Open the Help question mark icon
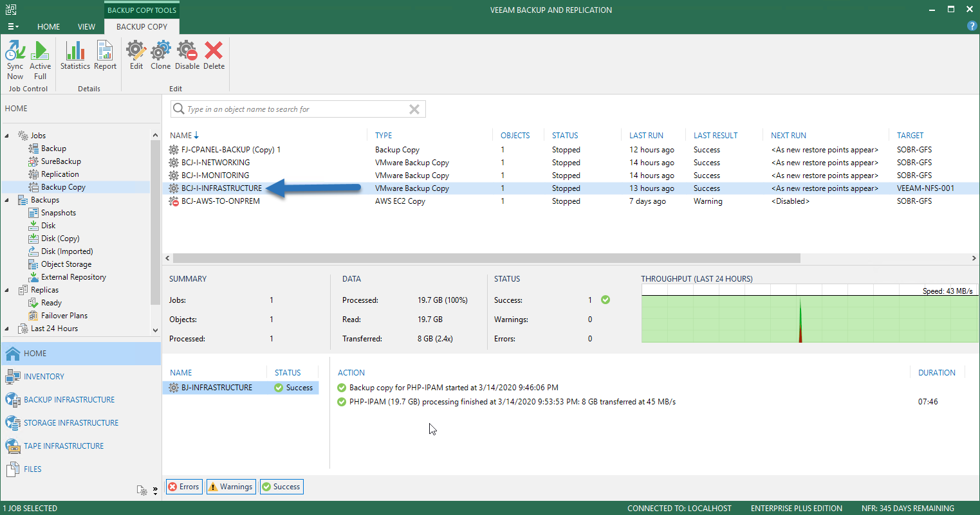Screen dimensions: 980x515 click(x=972, y=26)
